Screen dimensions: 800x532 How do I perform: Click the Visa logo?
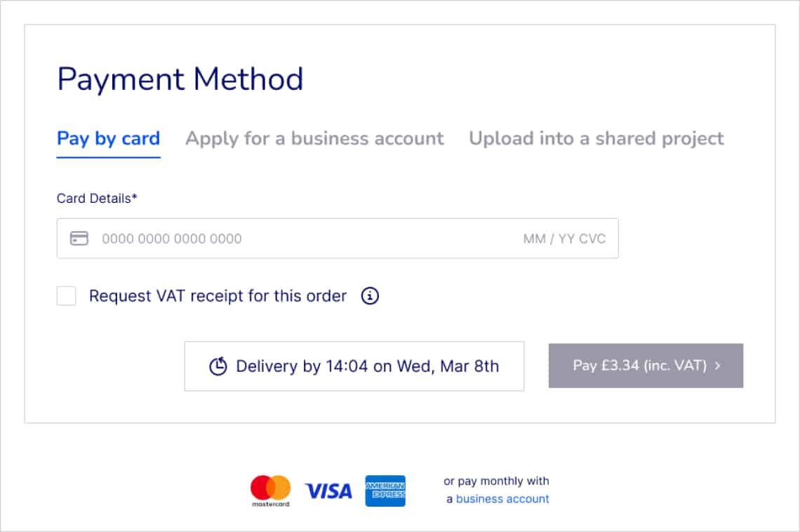point(328,491)
